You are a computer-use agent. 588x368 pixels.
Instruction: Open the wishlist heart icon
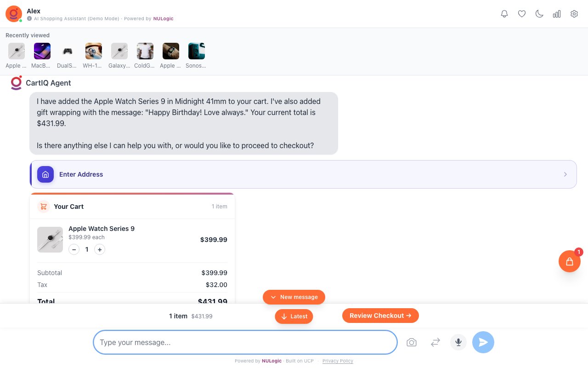522,14
